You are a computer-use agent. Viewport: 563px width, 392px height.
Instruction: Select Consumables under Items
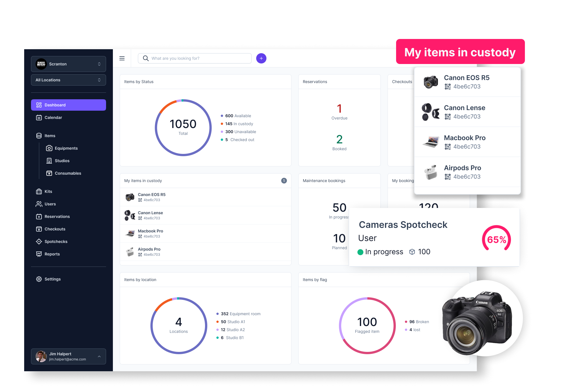(x=68, y=173)
